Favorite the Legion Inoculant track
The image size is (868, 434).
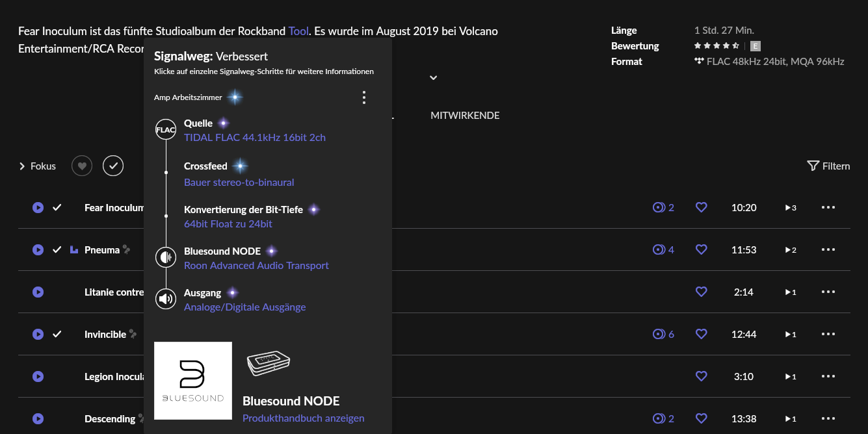pyautogui.click(x=701, y=377)
